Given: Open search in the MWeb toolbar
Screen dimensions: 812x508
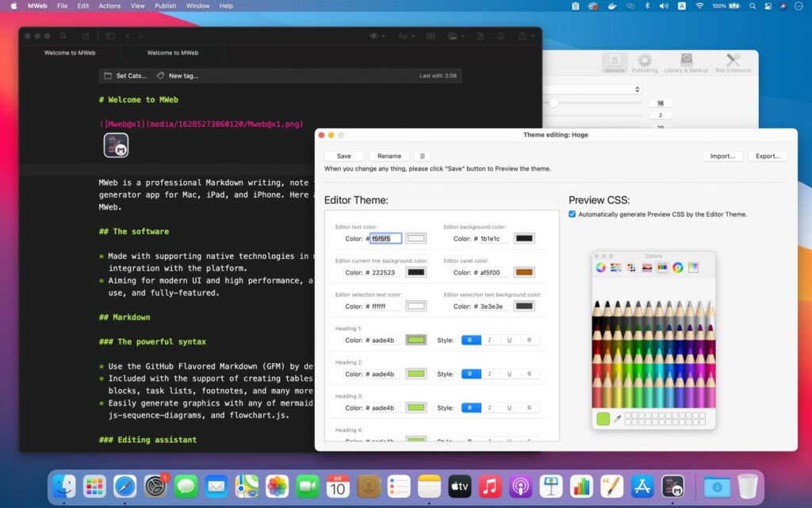Looking at the screenshot, I should coord(63,36).
